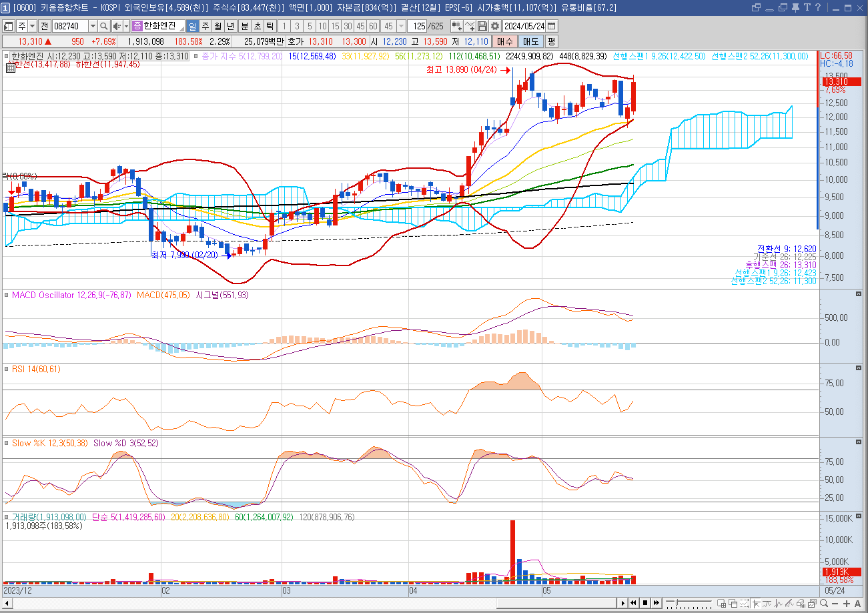Viewport: 868px width, 613px height.
Task: Click the minus zoom-out icon at bottom
Action: (x=835, y=603)
